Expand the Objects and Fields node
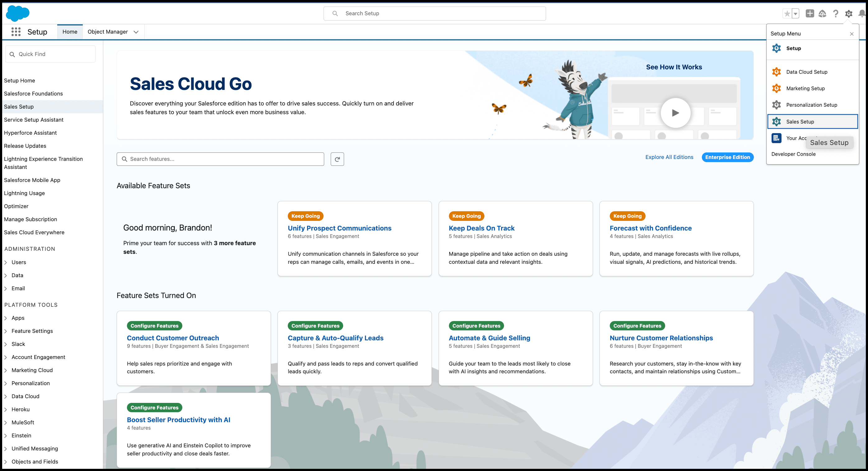 (x=6, y=462)
